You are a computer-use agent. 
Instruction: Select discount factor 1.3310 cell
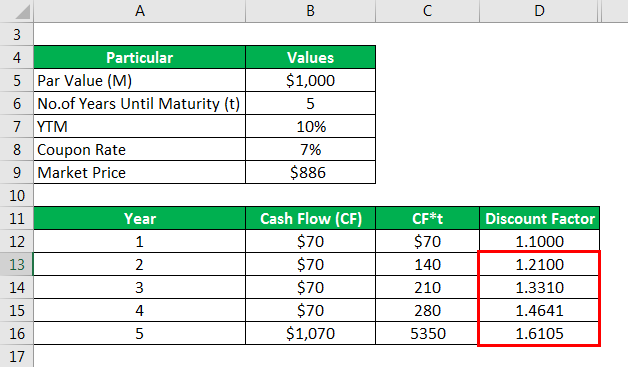[539, 288]
